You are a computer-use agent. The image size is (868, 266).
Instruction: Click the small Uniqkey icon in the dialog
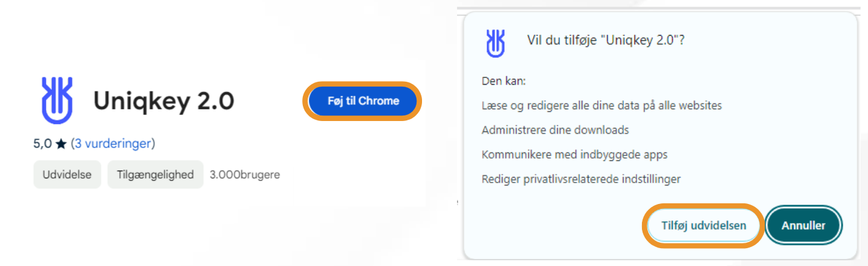[x=495, y=43]
